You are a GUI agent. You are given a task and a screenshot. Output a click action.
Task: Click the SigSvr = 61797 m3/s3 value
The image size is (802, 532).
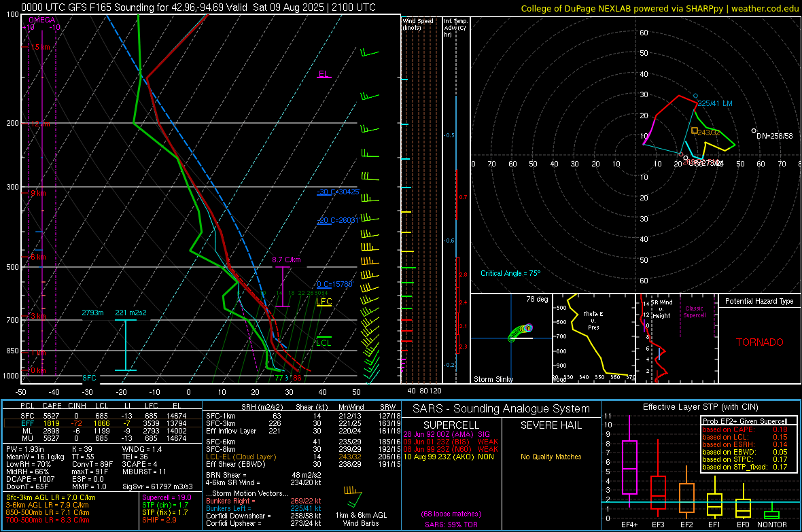point(158,486)
